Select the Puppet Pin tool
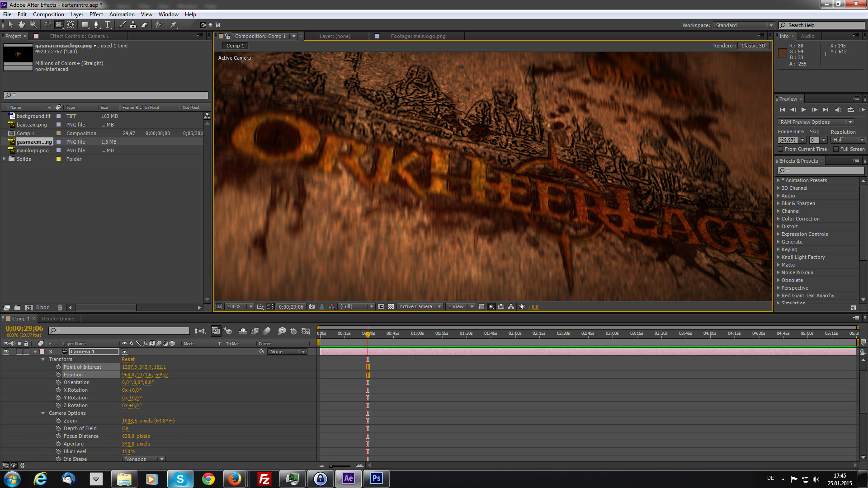Viewport: 868px width, 488px height. tap(174, 25)
